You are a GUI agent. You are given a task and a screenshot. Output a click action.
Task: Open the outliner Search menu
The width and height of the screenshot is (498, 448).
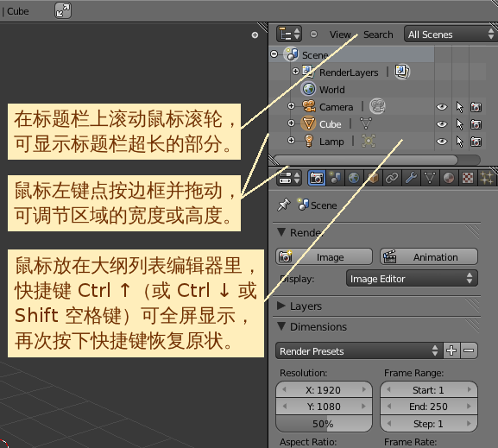pyautogui.click(x=378, y=35)
